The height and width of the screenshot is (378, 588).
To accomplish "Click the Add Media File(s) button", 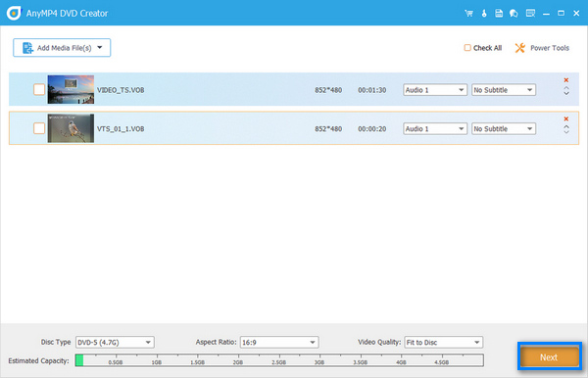I will [x=62, y=48].
